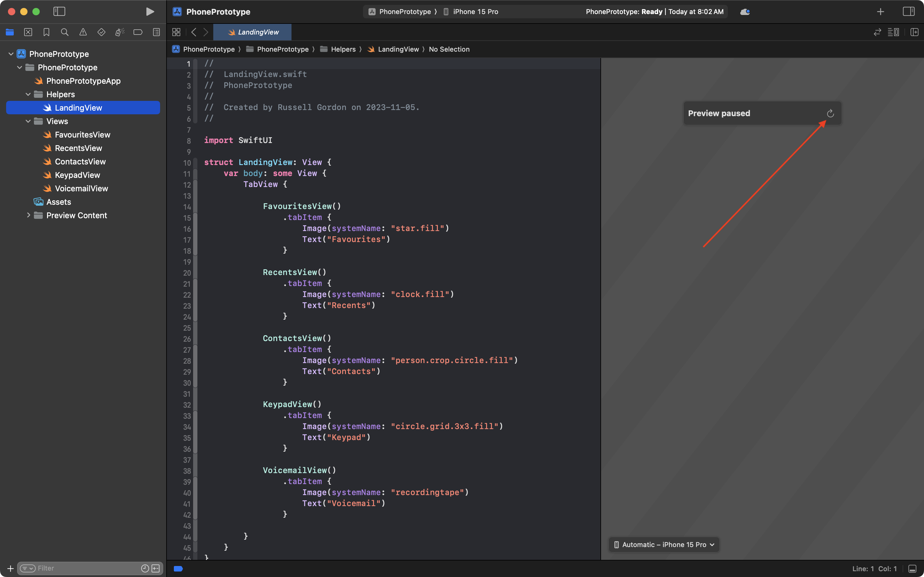Screen dimensions: 924x577
Task: Open the Report navigator list icon
Action: 156,32
